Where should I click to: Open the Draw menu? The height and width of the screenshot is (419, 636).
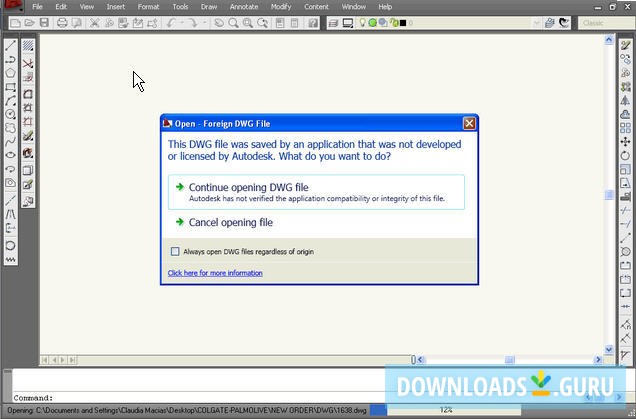coord(209,7)
